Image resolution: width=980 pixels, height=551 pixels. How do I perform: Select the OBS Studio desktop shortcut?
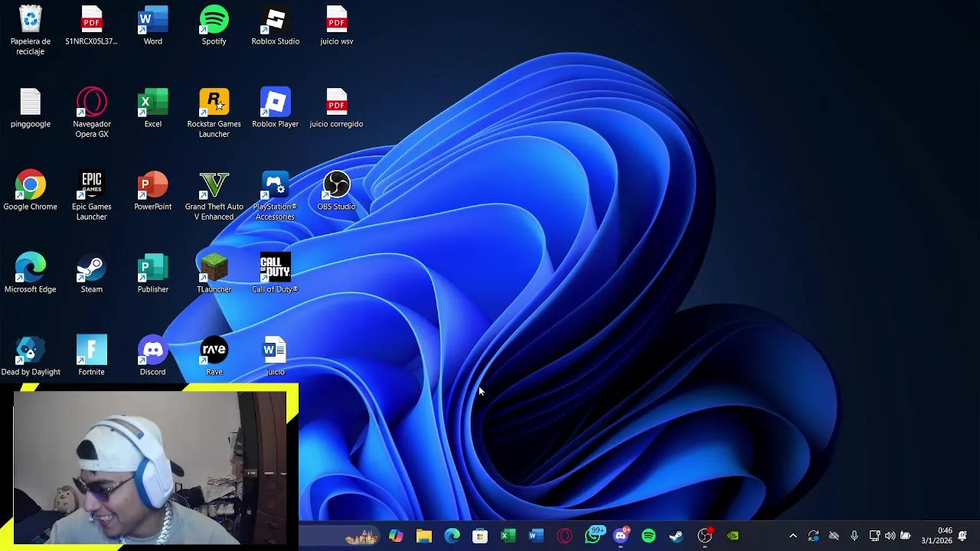click(337, 190)
